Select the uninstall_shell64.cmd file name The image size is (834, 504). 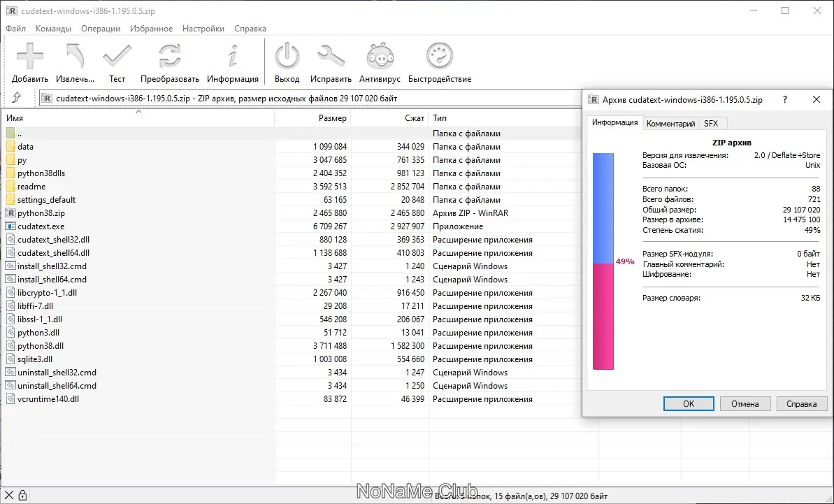[57, 386]
